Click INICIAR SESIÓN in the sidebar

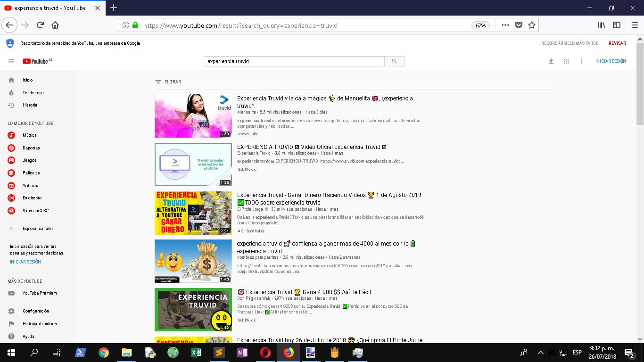(25, 262)
